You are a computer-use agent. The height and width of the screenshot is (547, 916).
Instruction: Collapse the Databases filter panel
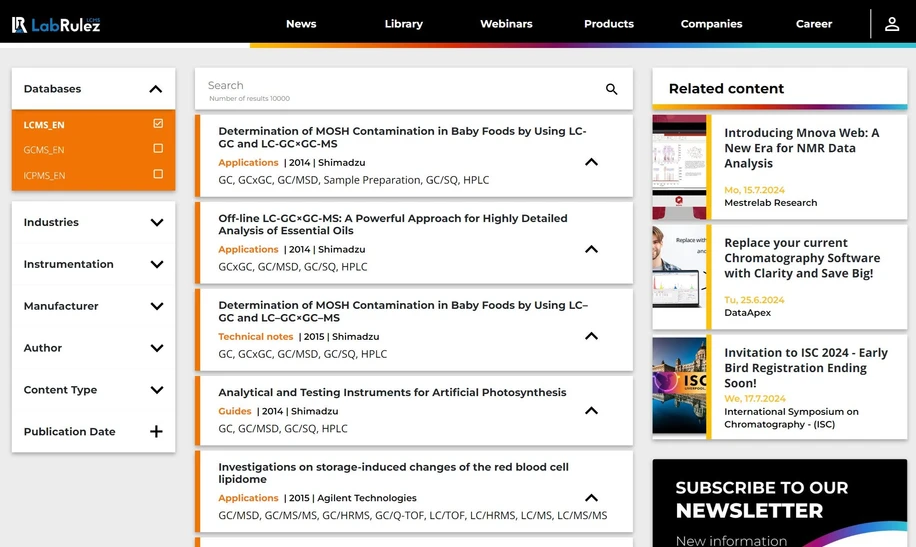tap(155, 89)
